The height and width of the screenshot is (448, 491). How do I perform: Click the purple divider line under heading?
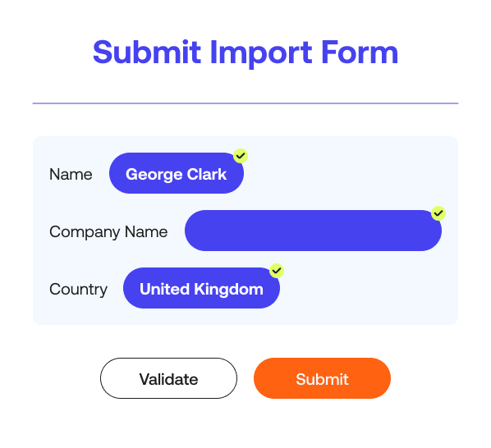point(245,103)
